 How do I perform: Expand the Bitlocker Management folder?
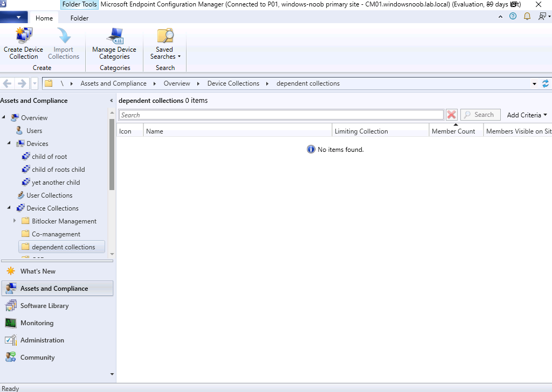(x=15, y=221)
